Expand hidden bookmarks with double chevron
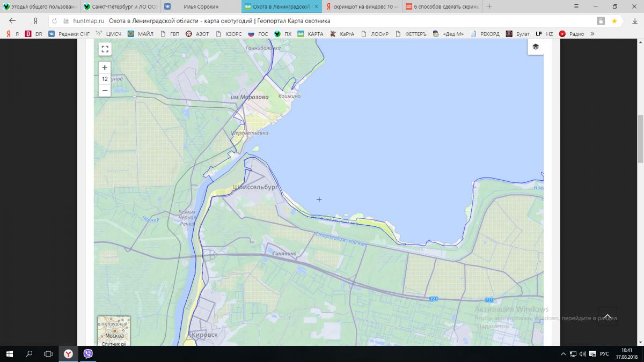 coord(592,34)
